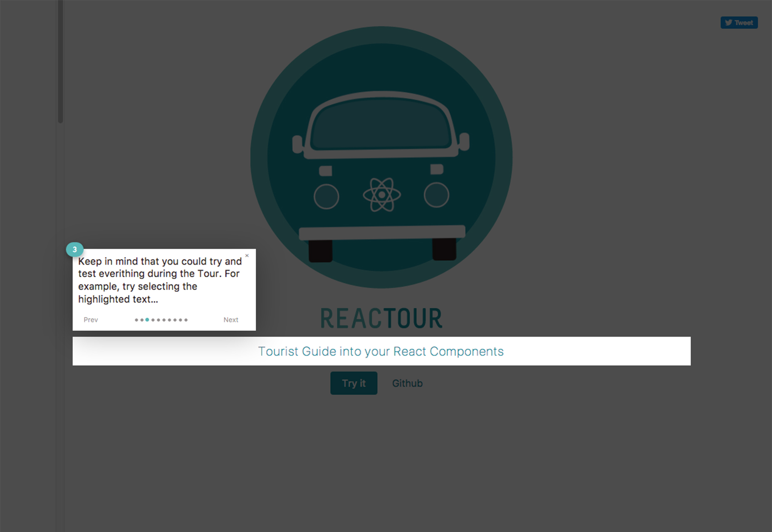This screenshot has height=532, width=772.
Task: Click the highlighted text 'Tourist Guide into your React Components'
Action: click(x=381, y=351)
